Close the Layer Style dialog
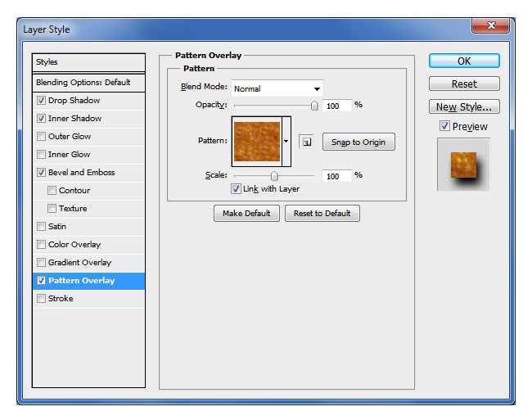The width and height of the screenshot is (532, 420). point(490,25)
